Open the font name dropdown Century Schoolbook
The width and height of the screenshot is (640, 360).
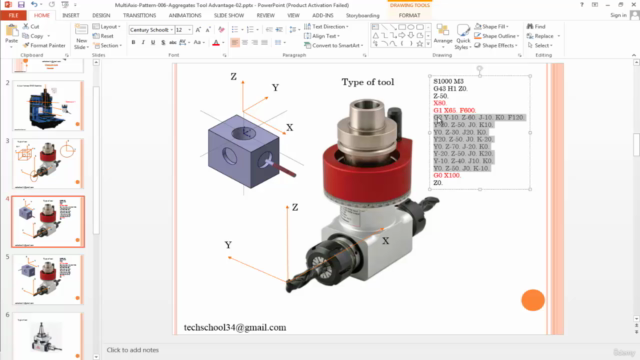pyautogui.click(x=172, y=30)
